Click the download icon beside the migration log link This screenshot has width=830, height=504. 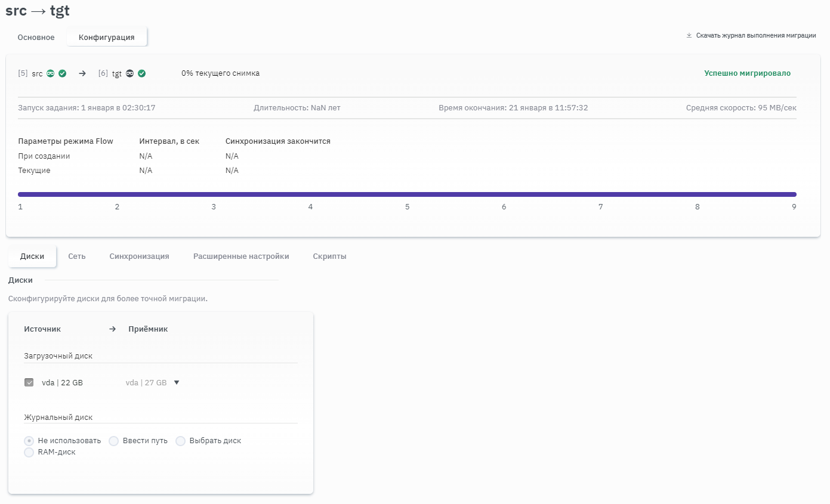click(x=689, y=36)
